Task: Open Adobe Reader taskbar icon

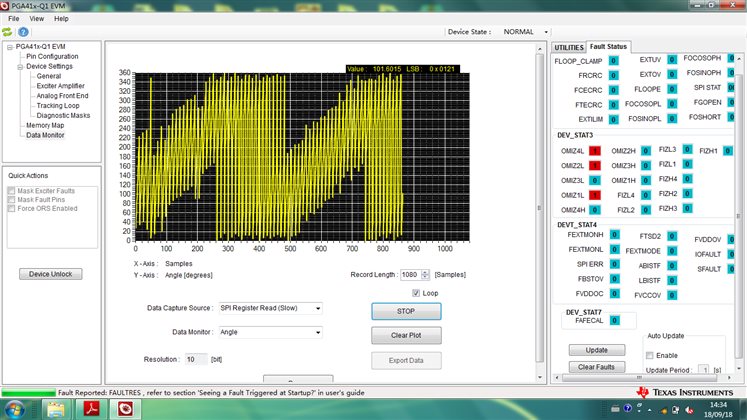Action: pos(91,409)
